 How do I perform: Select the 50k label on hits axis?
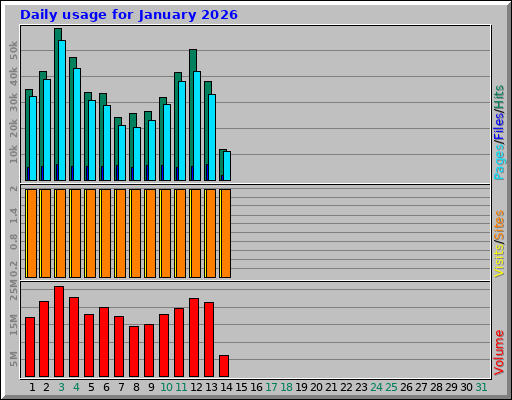(13, 50)
